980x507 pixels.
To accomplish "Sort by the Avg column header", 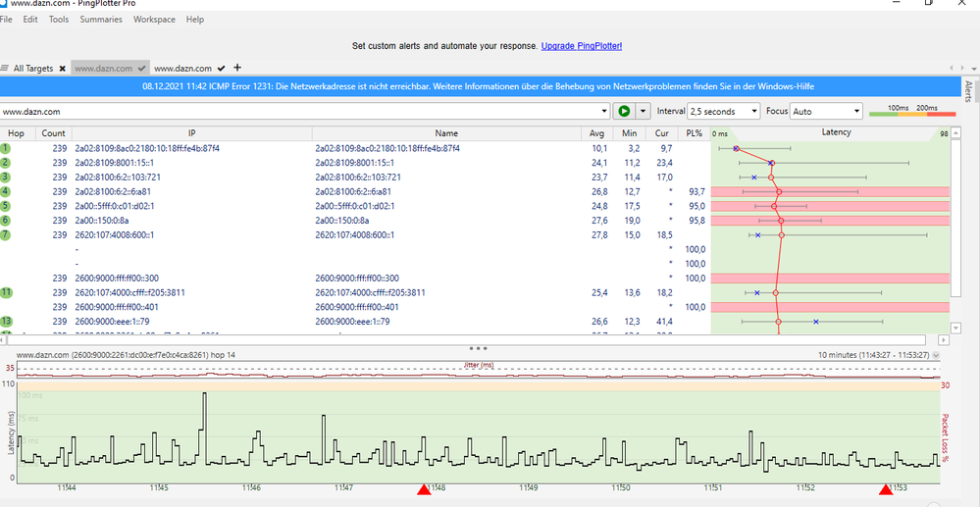I will tap(597, 133).
